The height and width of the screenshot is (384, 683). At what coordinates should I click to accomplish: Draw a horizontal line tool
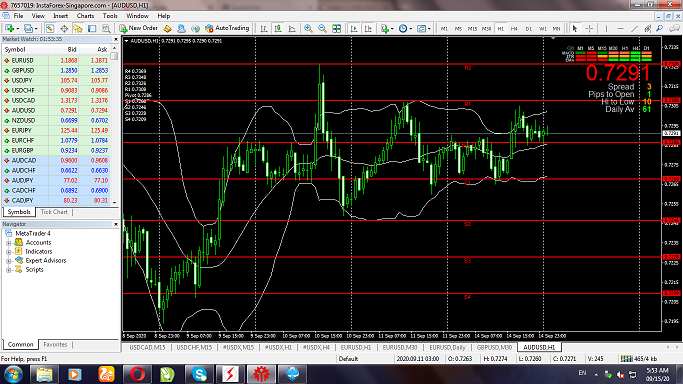(620, 28)
